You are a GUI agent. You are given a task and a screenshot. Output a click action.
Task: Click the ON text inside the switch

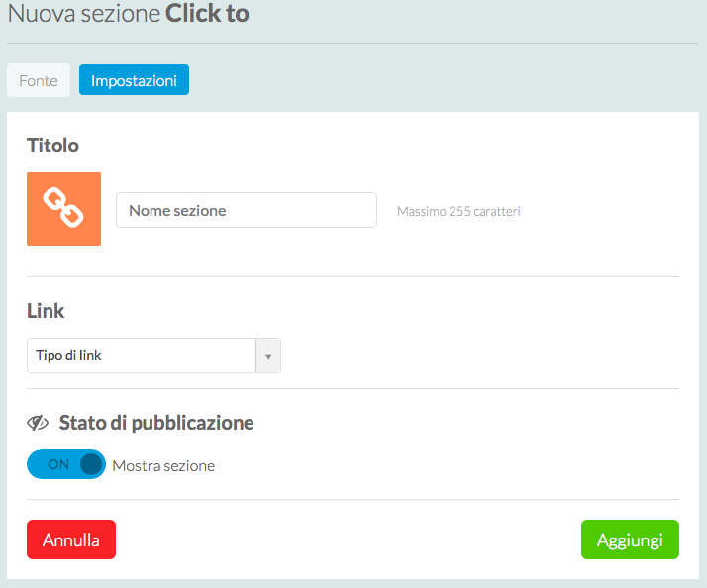pyautogui.click(x=58, y=464)
